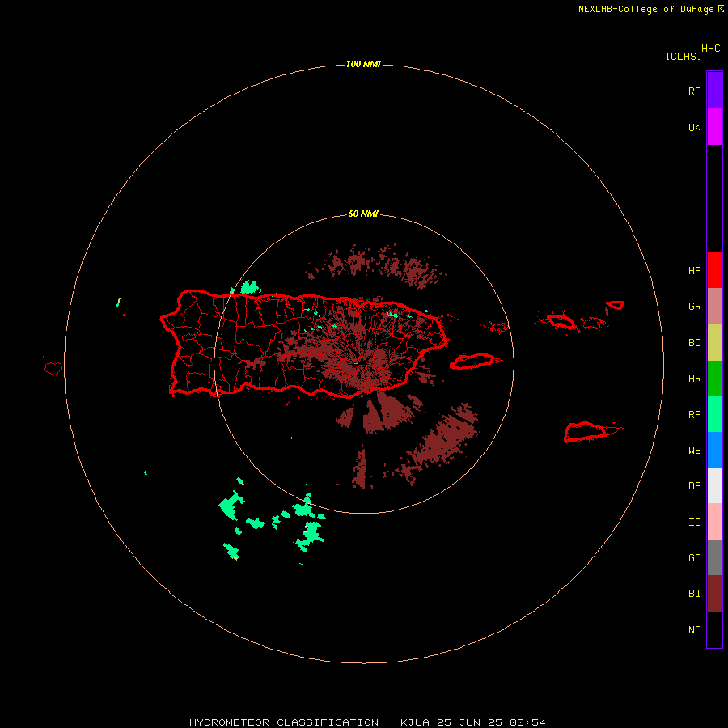The width and height of the screenshot is (728, 728).
Task: Click the WS legend label
Action: click(694, 450)
